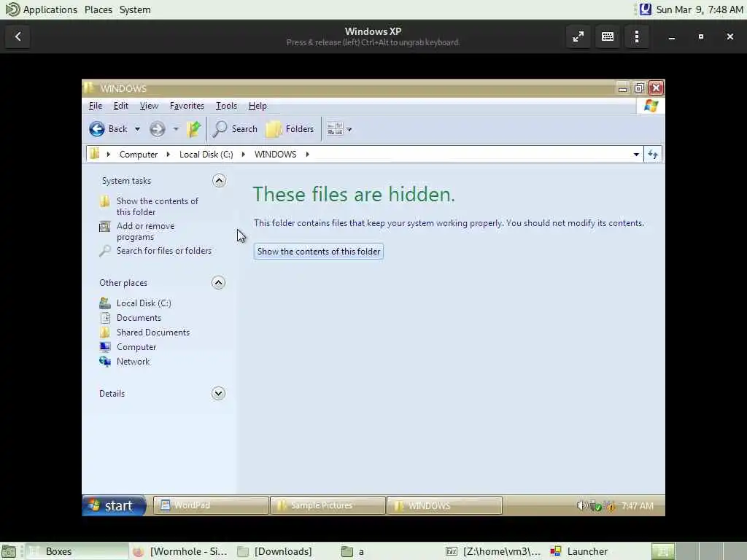Click Local Disk (C:) drive icon in Other places
Image resolution: width=747 pixels, height=560 pixels.
tap(105, 303)
